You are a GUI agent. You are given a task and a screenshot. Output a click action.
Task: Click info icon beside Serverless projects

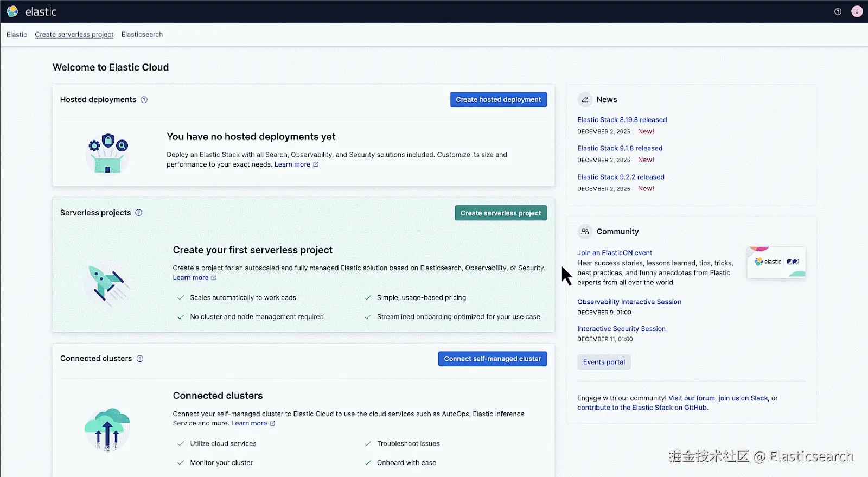pyautogui.click(x=139, y=213)
